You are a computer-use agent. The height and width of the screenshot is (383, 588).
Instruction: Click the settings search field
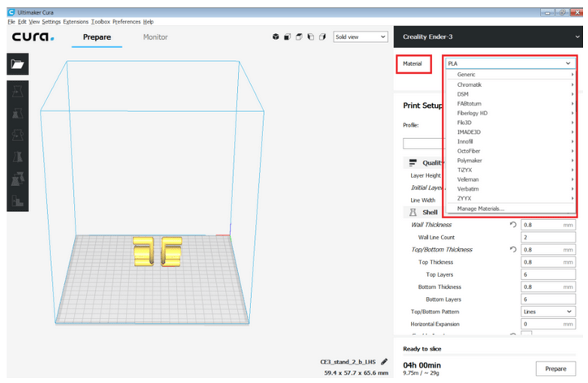point(423,144)
